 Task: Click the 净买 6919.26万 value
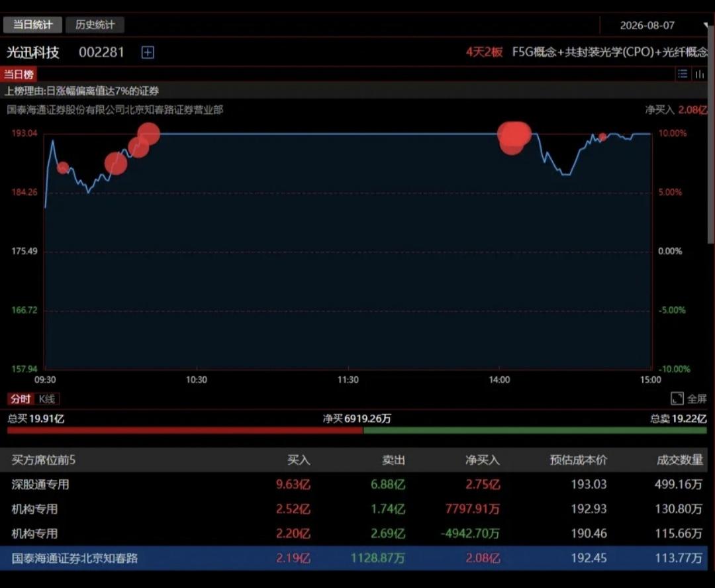tap(357, 418)
